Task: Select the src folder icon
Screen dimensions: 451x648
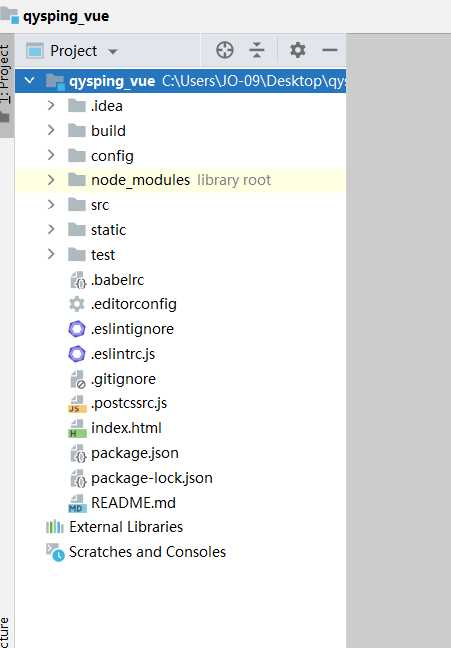Action: [x=77, y=205]
